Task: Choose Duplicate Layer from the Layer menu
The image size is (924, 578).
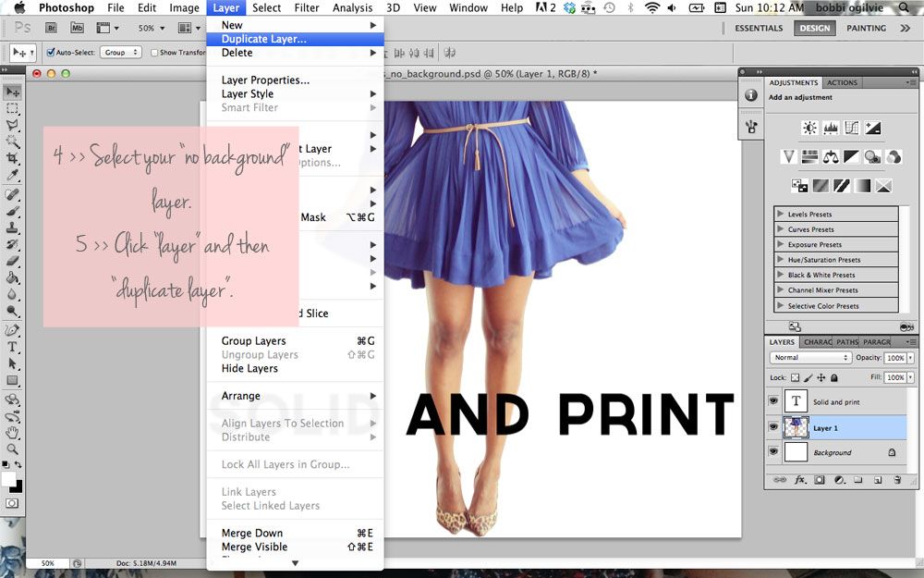Action: coord(264,40)
